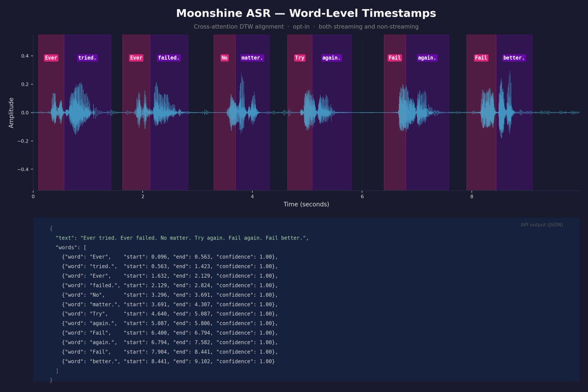The height and width of the screenshot is (392, 588).
Task: Click the −0.2 amplitude tick label
Action: (23, 141)
